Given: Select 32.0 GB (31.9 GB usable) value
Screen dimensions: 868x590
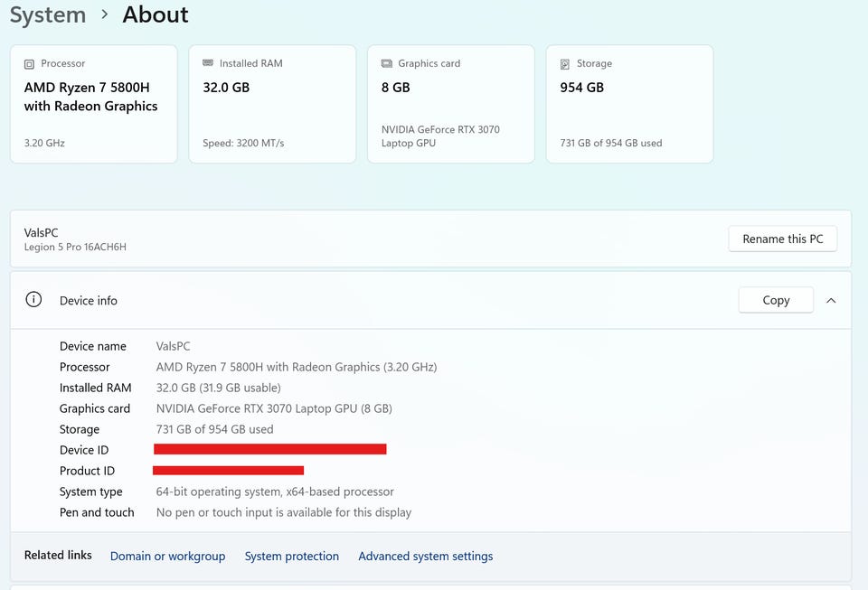Looking at the screenshot, I should tap(218, 388).
